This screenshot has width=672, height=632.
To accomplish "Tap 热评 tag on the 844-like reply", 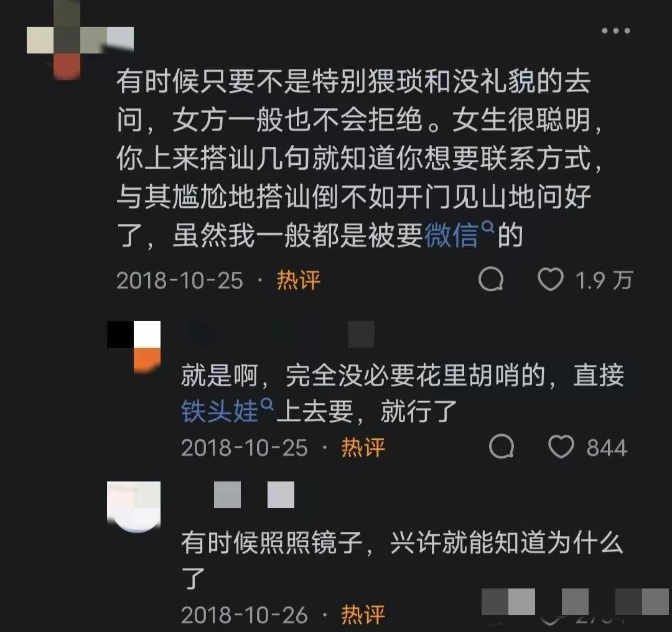I will point(363,447).
